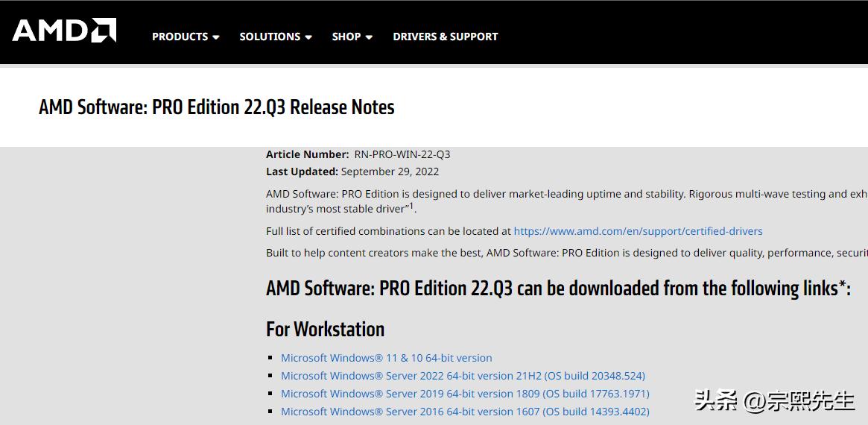
Task: Open the certified-drivers support link
Action: tap(638, 231)
